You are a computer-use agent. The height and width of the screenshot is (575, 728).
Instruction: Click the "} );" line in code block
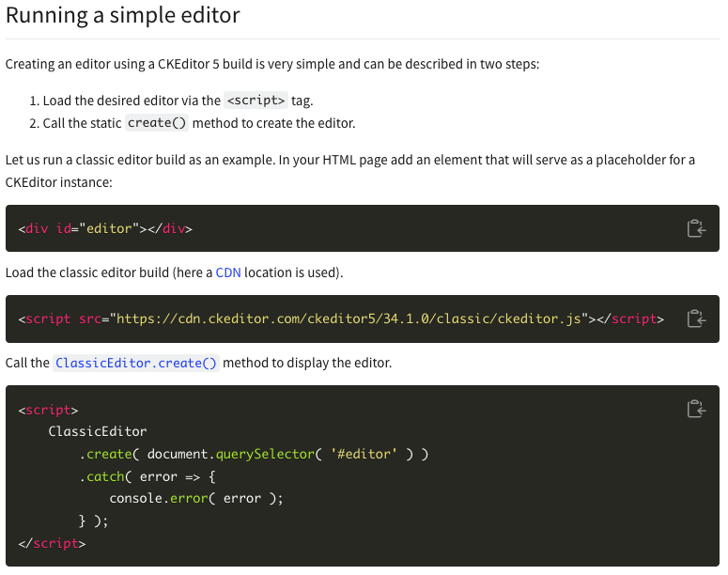point(93,521)
